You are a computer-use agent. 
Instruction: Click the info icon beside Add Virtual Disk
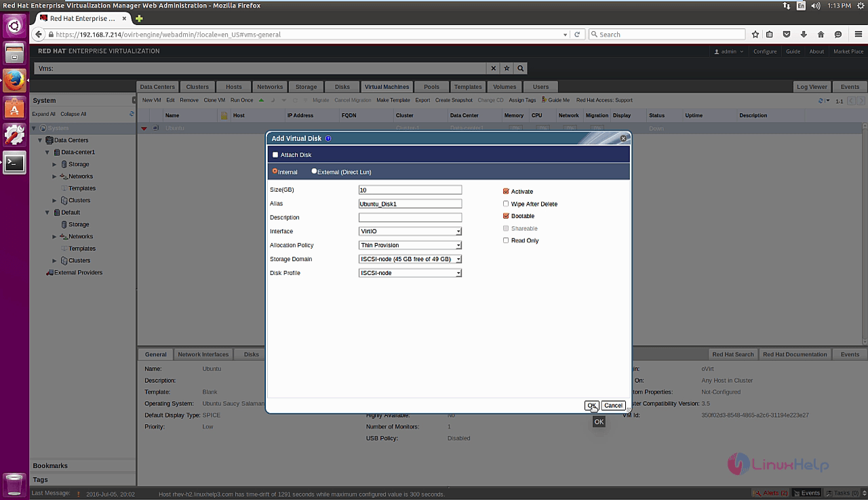pos(328,138)
